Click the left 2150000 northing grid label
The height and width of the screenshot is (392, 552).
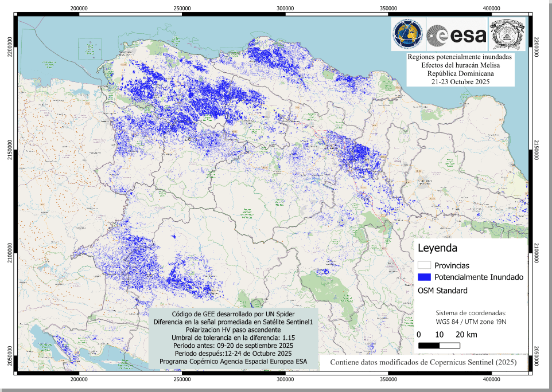click(x=7, y=150)
